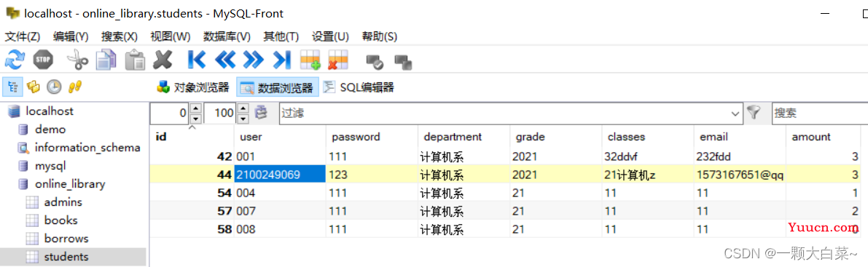Screen dimensions: 868x267
Task: Open the filter dropdown arrow
Action: 735,113
